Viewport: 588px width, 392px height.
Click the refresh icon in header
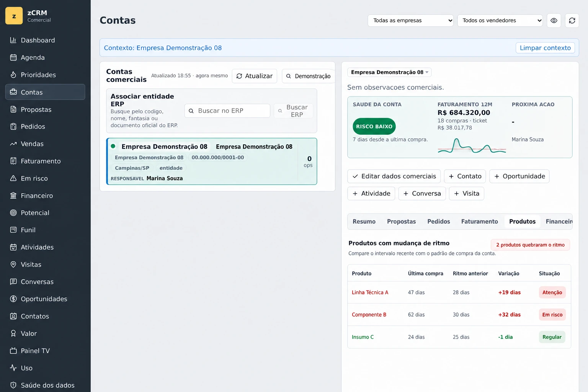tap(572, 20)
